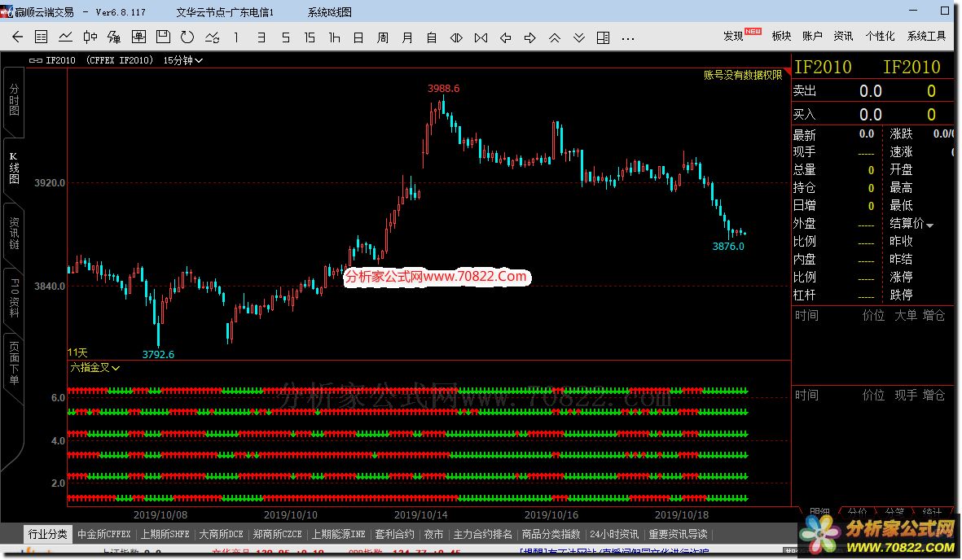Click the double-chevron up icon
The width and height of the screenshot is (962, 560).
pyautogui.click(x=555, y=37)
